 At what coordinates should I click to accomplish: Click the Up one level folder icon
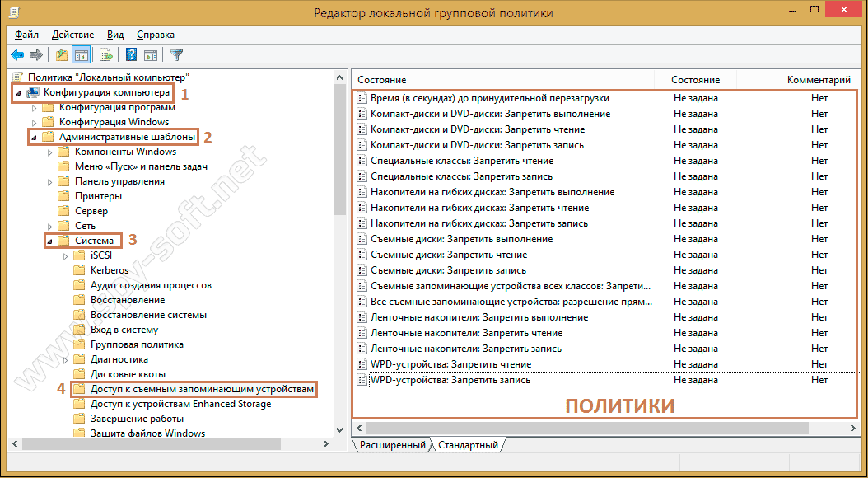point(61,55)
